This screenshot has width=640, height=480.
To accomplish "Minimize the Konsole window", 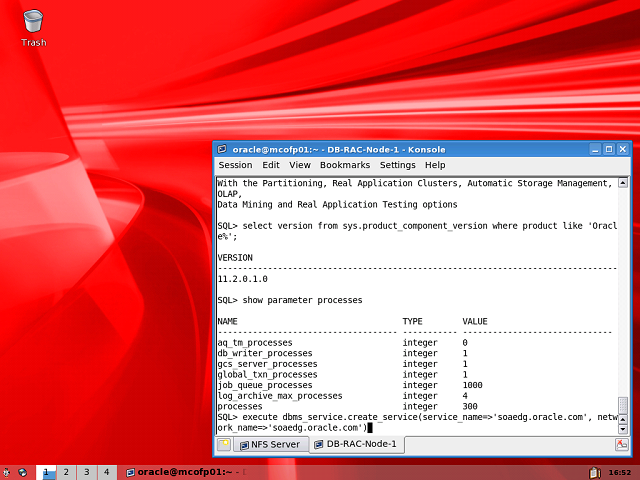I will pyautogui.click(x=595, y=149).
